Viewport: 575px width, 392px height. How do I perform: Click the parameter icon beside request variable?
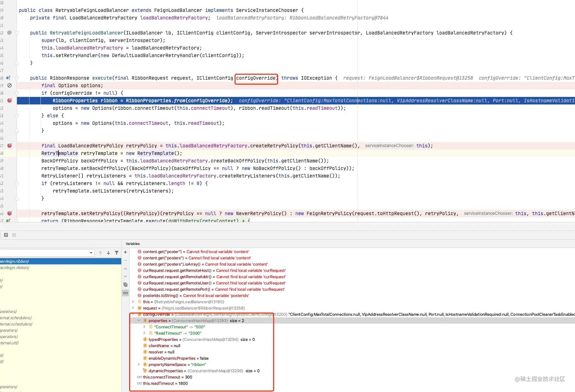pyautogui.click(x=140, y=308)
